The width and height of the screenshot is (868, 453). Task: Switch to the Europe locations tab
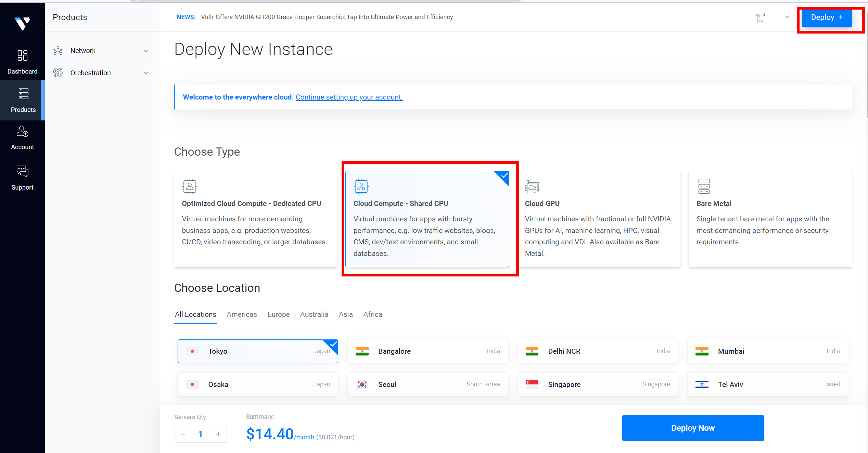coord(278,314)
